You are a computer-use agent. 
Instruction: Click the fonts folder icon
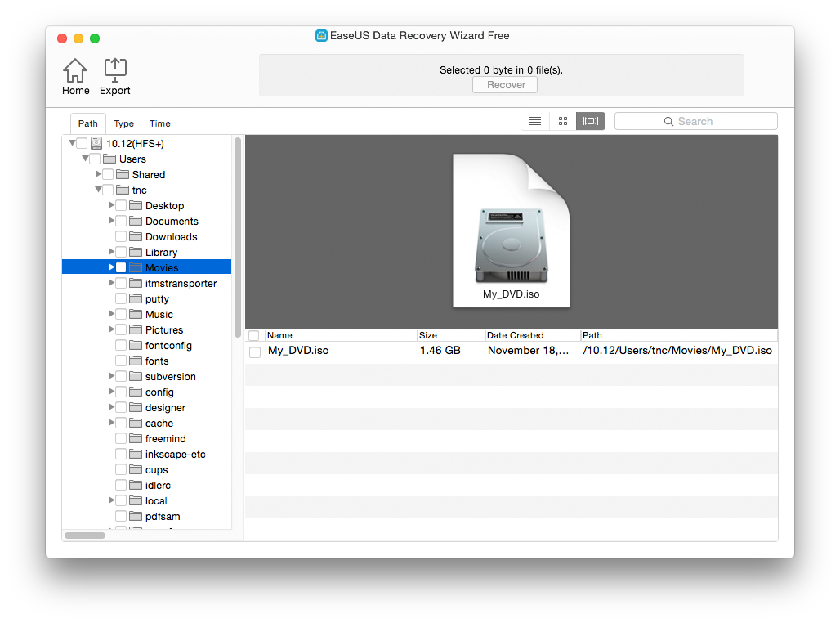(x=136, y=361)
